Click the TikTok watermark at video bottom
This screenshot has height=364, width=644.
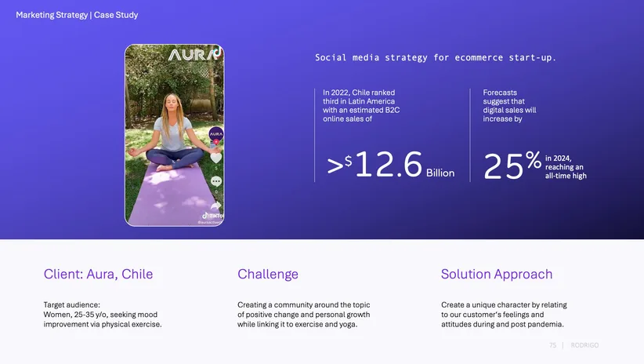[x=213, y=216]
